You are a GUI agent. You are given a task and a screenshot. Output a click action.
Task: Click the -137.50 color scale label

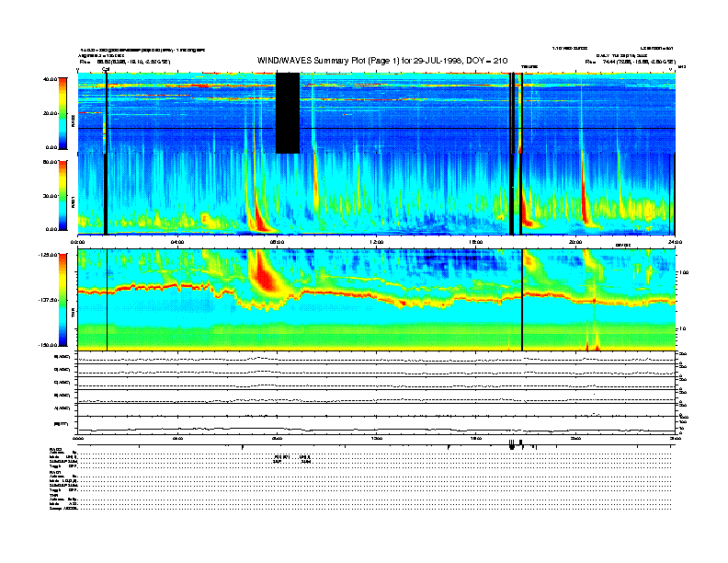pyautogui.click(x=49, y=300)
